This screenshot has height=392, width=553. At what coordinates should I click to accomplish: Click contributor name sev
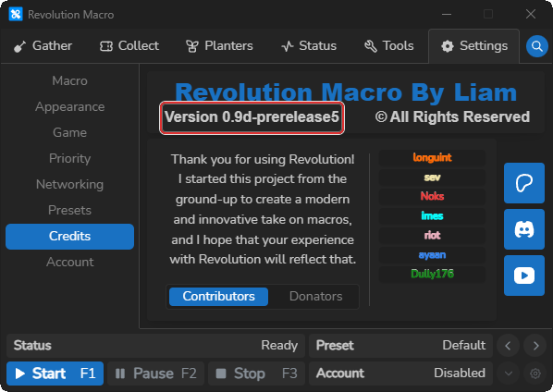pos(432,178)
